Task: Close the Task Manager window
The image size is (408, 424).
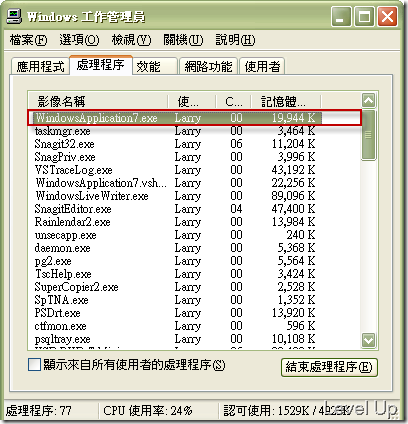Action: (387, 17)
